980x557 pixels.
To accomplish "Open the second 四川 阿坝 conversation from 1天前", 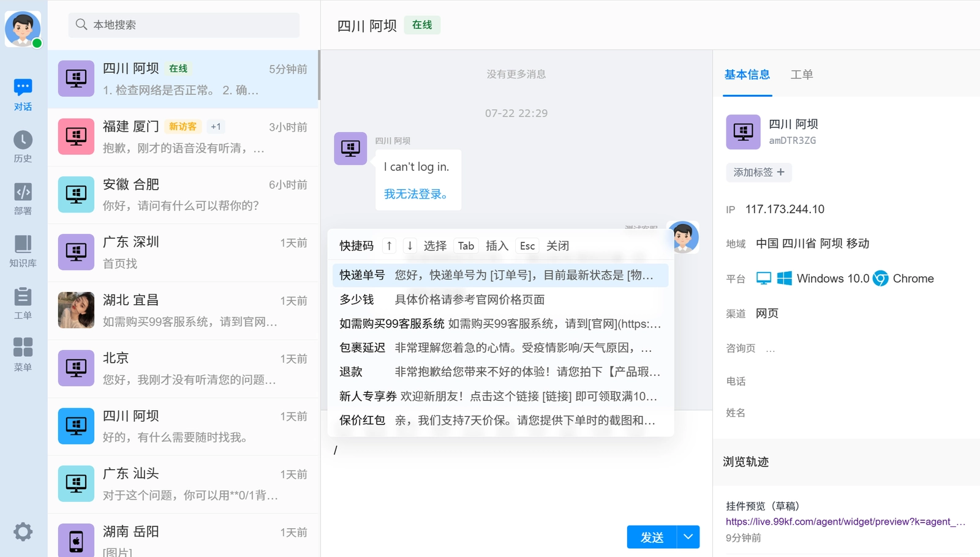I will 183,426.
